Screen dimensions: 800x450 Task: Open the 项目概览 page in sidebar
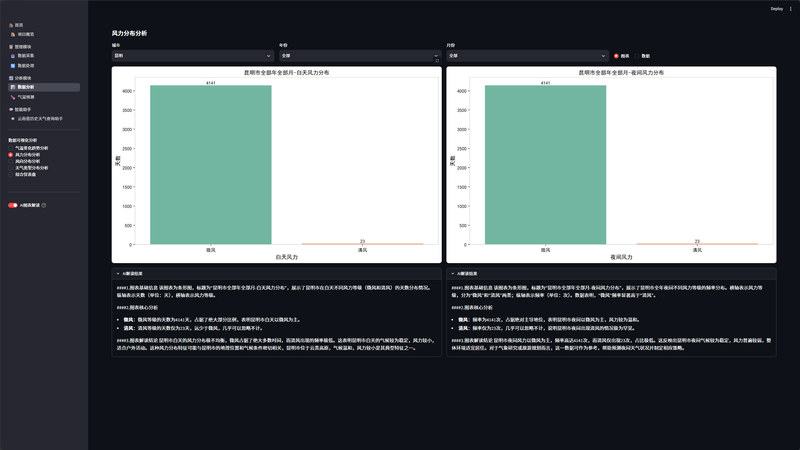pyautogui.click(x=26, y=34)
